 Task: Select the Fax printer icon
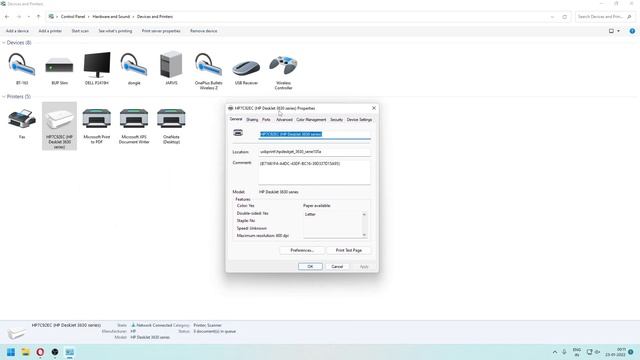point(22,119)
